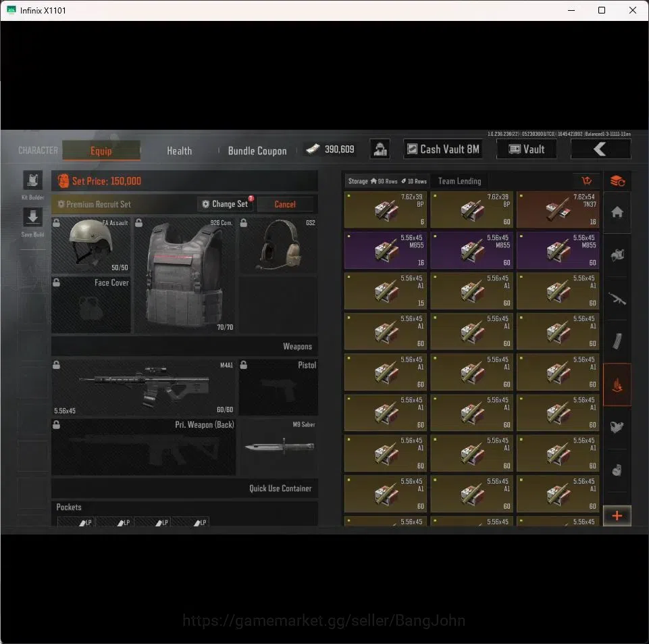Select the M9 Saber knife slot

click(278, 447)
